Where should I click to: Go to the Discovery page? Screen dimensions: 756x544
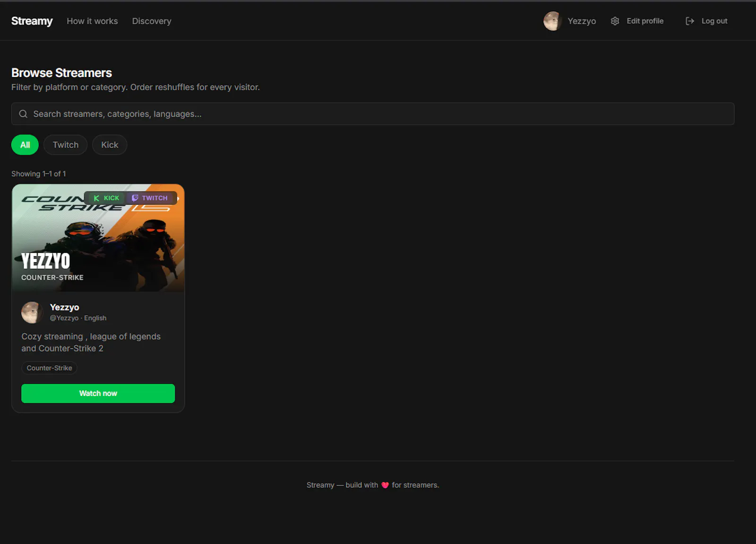152,21
